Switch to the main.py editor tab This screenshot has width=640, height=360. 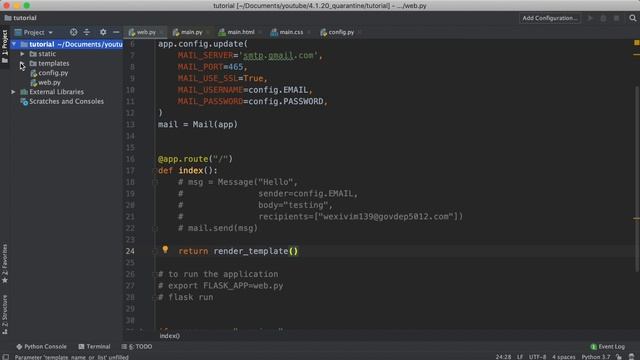191,32
